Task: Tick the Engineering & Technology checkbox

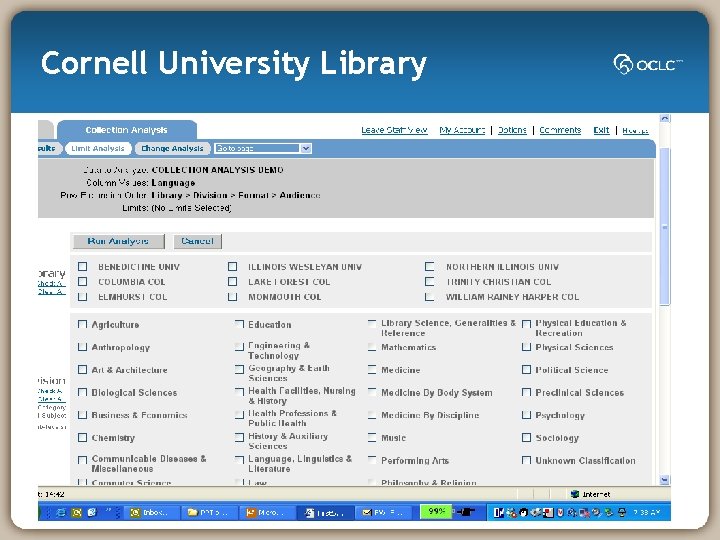Action: [239, 347]
